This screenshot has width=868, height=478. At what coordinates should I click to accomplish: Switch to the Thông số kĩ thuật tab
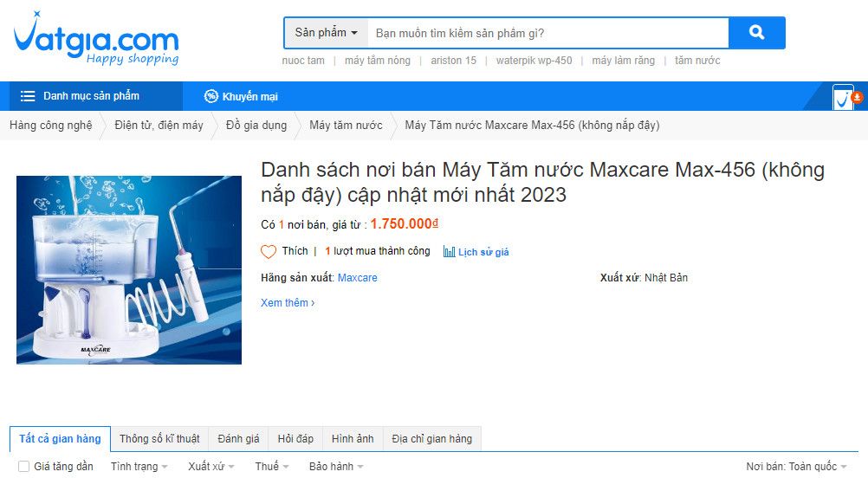point(159,439)
